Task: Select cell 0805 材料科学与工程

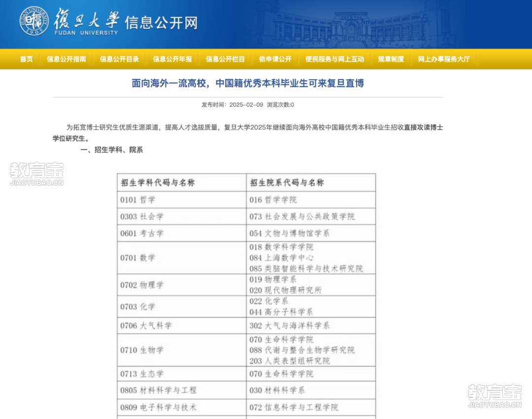Action: (x=181, y=390)
